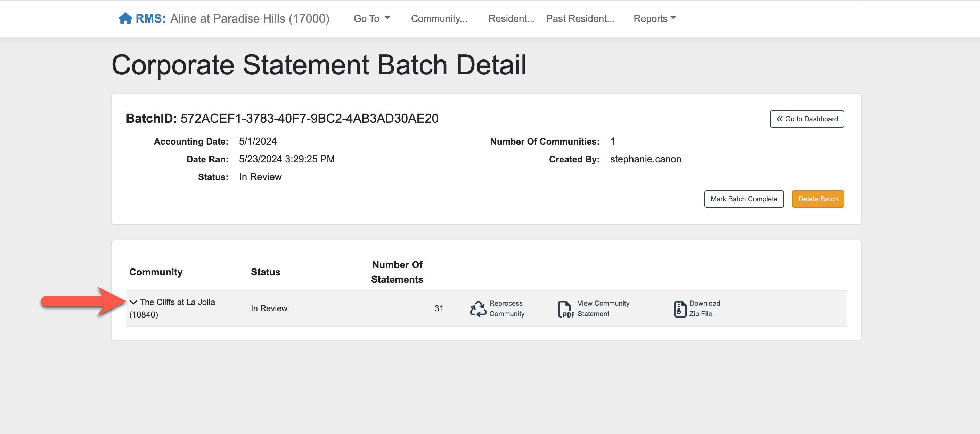Screen dimensions: 980x434
Task: Open the Go To dropdown menu
Action: click(x=371, y=18)
